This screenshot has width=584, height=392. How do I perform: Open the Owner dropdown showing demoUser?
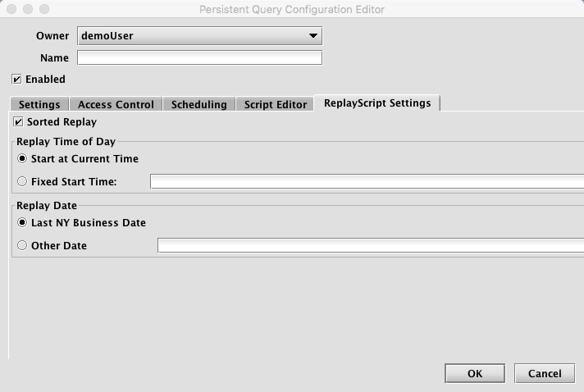[x=199, y=36]
